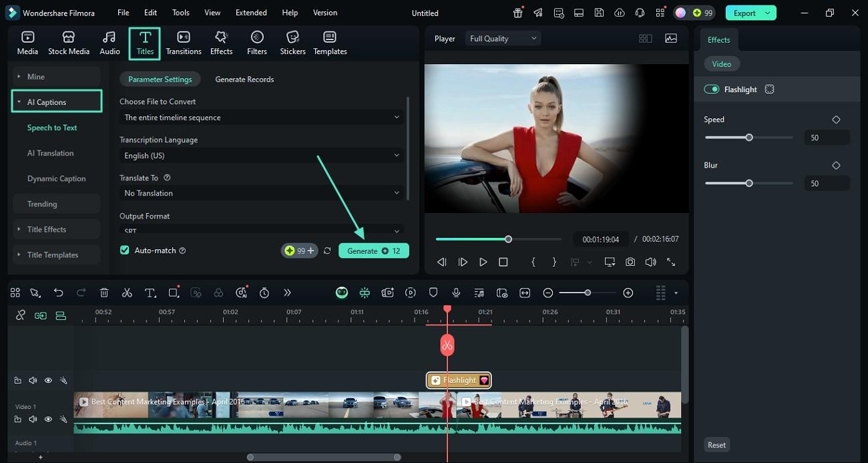The image size is (868, 463).
Task: Open the gift icon in title bar
Action: point(518,13)
